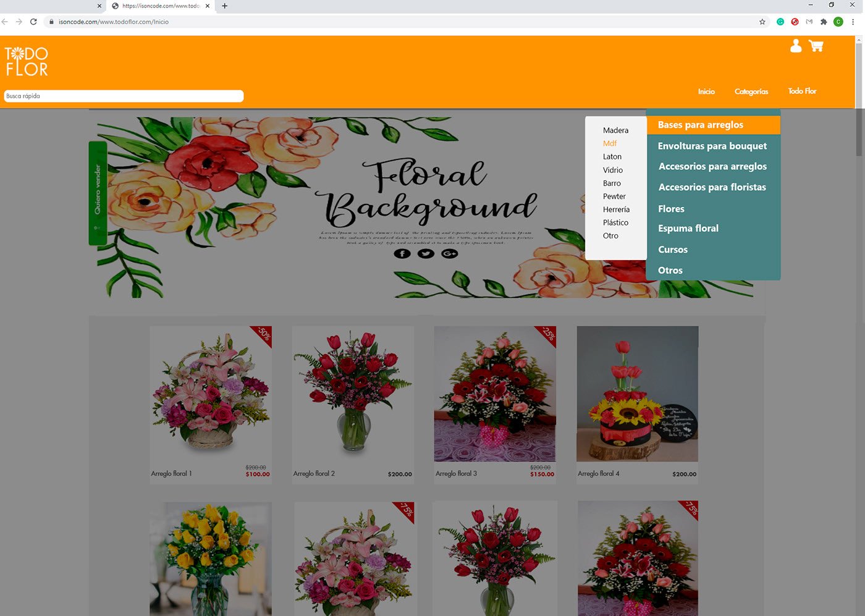Reload the page in the browser
Viewport: 865px width, 616px height.
point(33,22)
